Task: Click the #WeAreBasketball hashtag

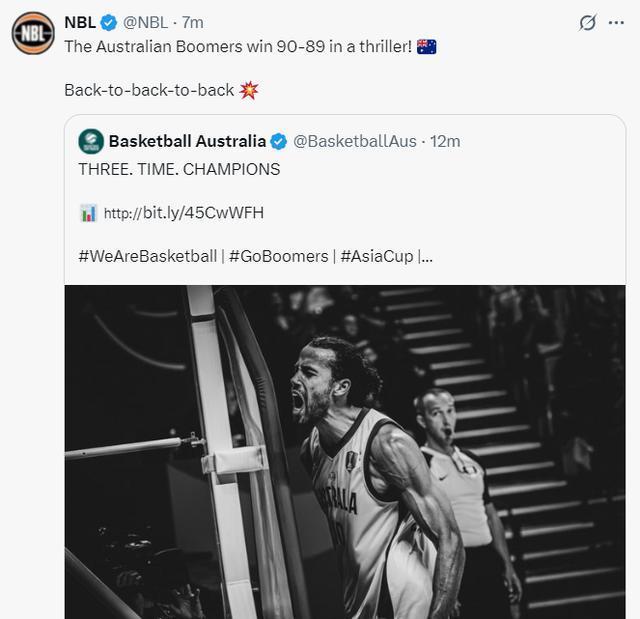Action: (147, 256)
